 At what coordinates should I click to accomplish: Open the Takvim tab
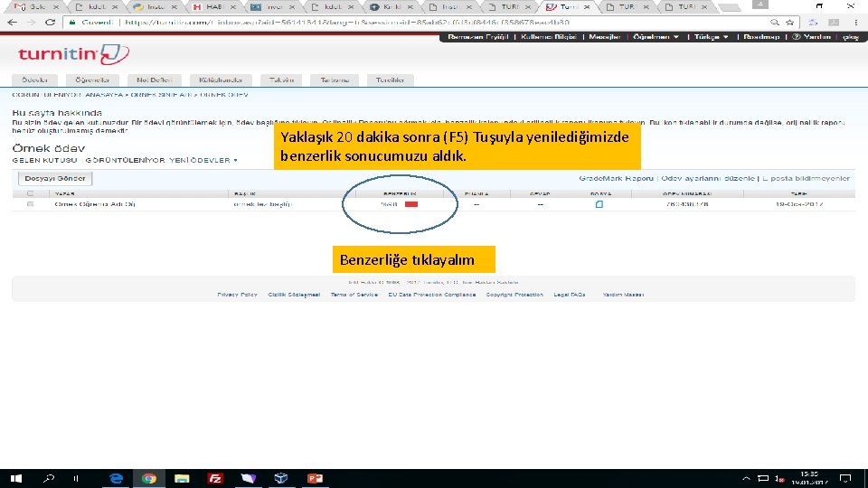(x=281, y=80)
